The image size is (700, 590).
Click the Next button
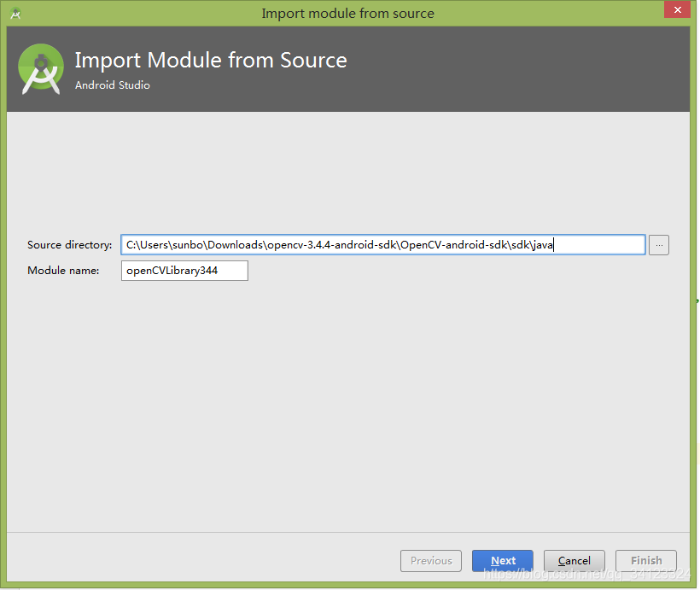click(503, 560)
